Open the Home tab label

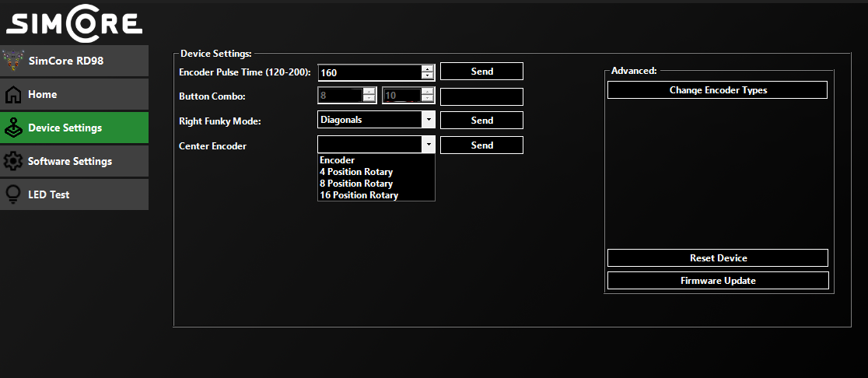(43, 95)
